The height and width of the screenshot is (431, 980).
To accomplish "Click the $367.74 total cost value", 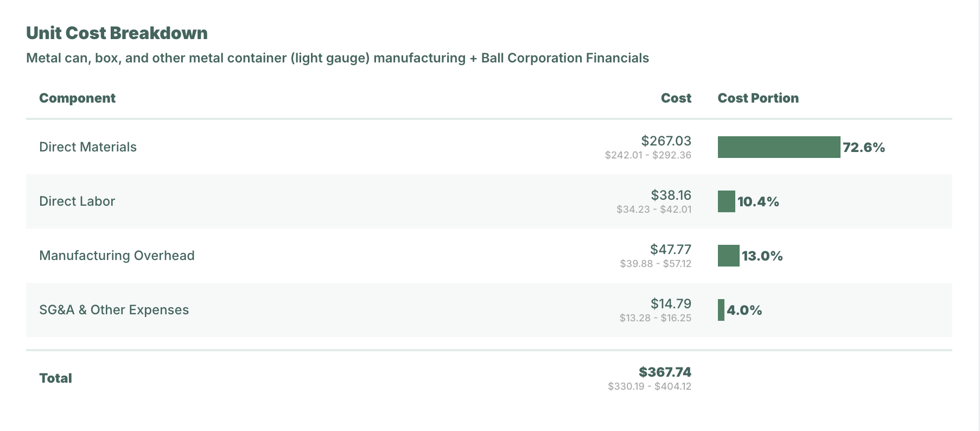I will pyautogui.click(x=665, y=372).
